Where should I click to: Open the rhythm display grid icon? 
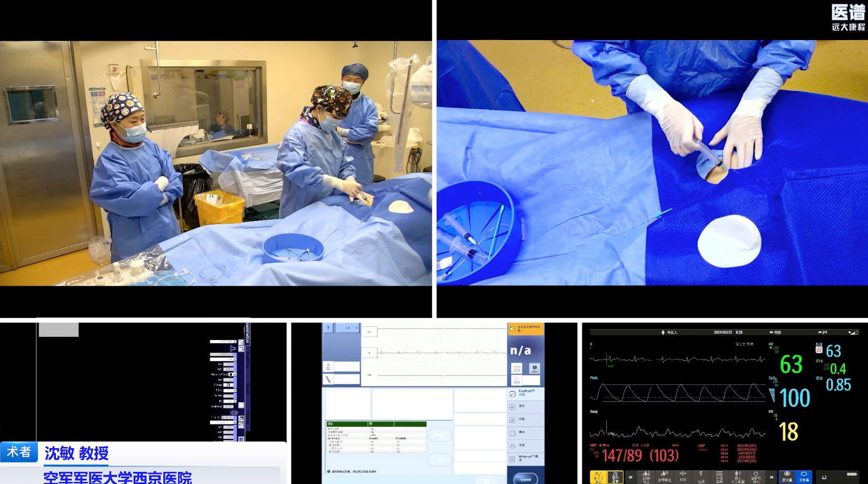pos(516,369)
